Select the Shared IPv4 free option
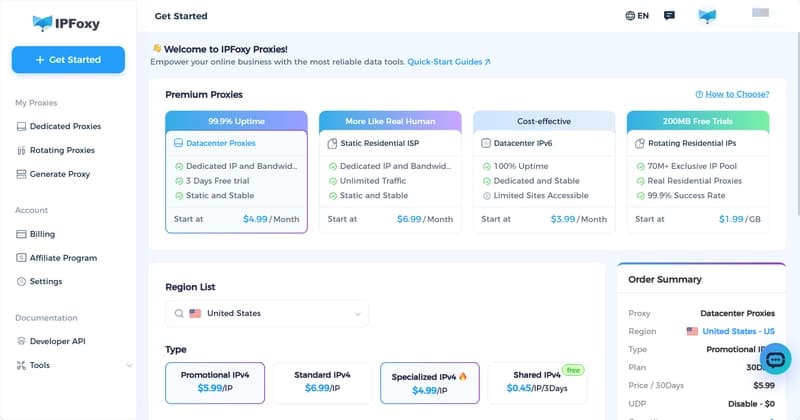This screenshot has width=800, height=420. (537, 383)
